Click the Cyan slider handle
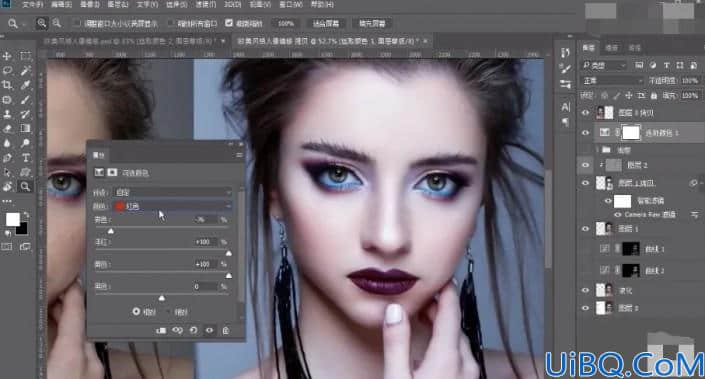The width and height of the screenshot is (705, 379). pos(111,231)
